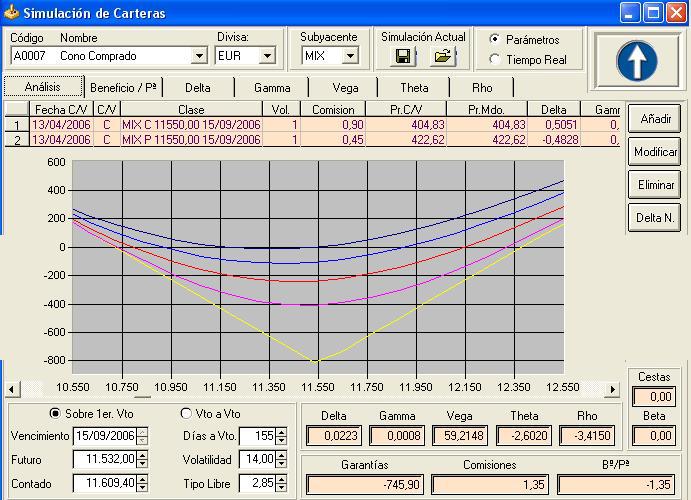The height and width of the screenshot is (500, 691).
Task: Click the Vega value 59,2148
Action: tap(461, 436)
